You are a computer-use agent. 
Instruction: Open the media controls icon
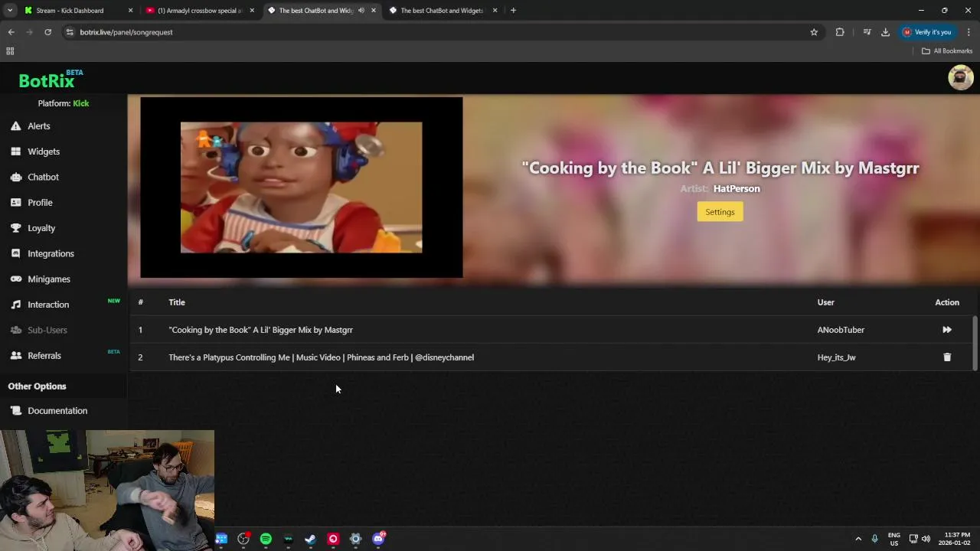pyautogui.click(x=867, y=32)
